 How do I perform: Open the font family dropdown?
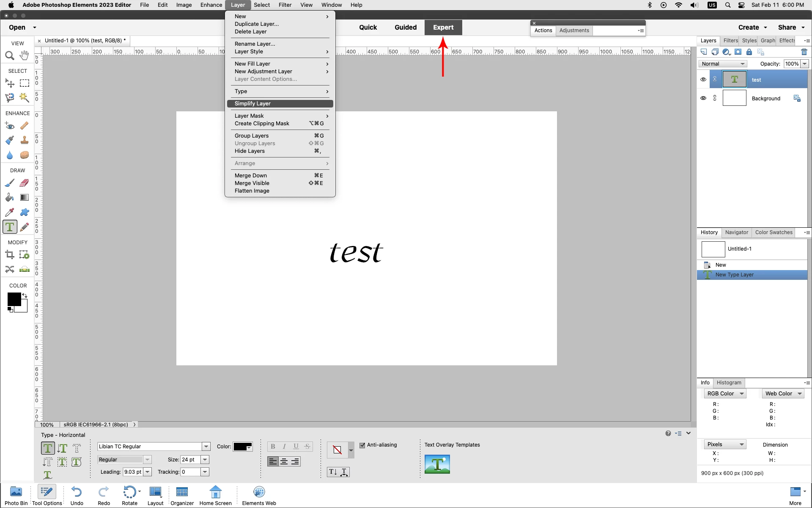click(x=206, y=447)
